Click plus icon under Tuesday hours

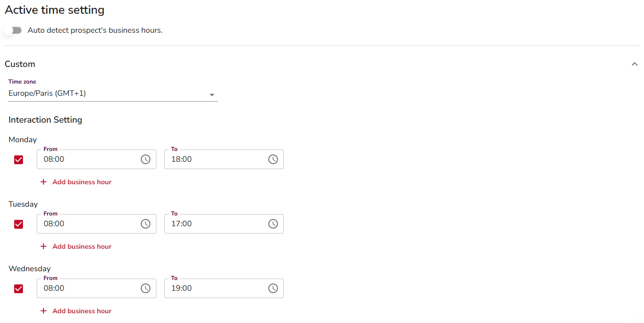43,246
